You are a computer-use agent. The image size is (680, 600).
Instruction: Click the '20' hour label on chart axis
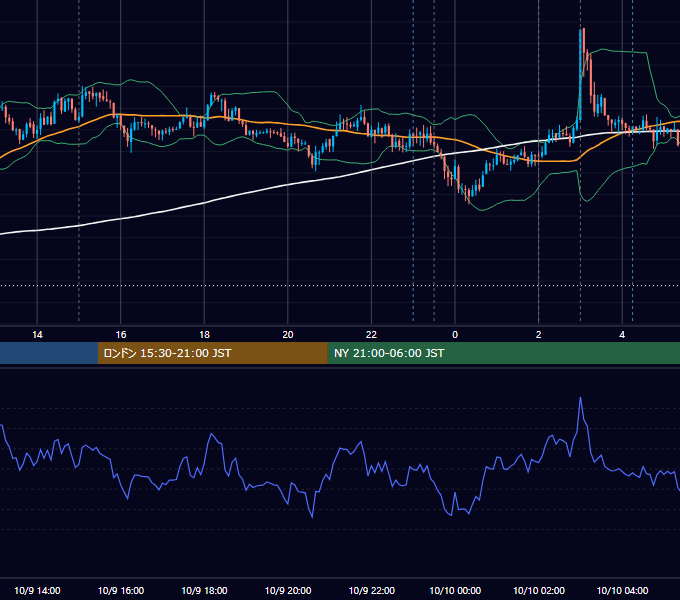point(288,335)
